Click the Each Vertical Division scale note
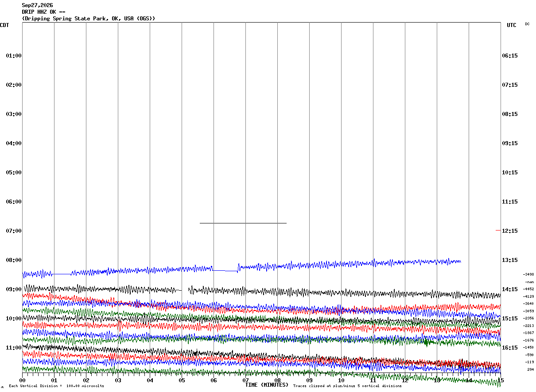The image size is (536, 392). [x=57, y=386]
